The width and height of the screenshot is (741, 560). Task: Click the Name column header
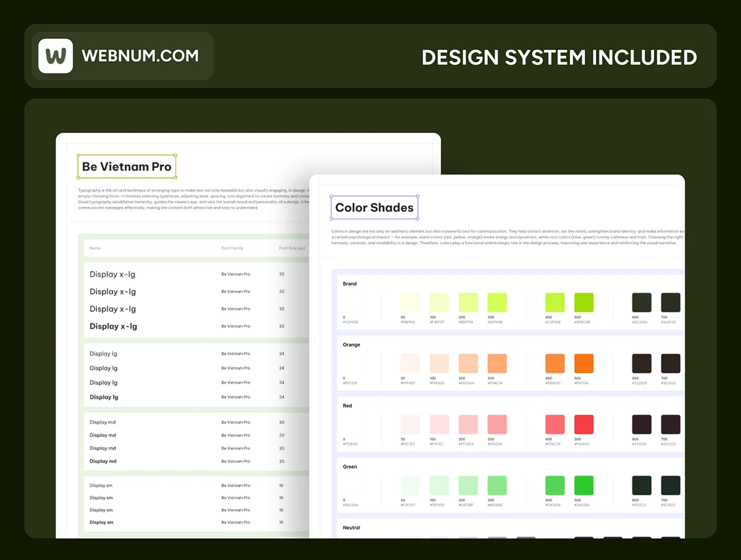coord(95,248)
